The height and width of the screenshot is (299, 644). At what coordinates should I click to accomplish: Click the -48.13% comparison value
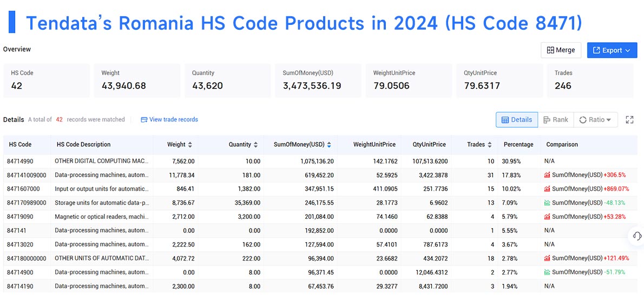pos(614,203)
